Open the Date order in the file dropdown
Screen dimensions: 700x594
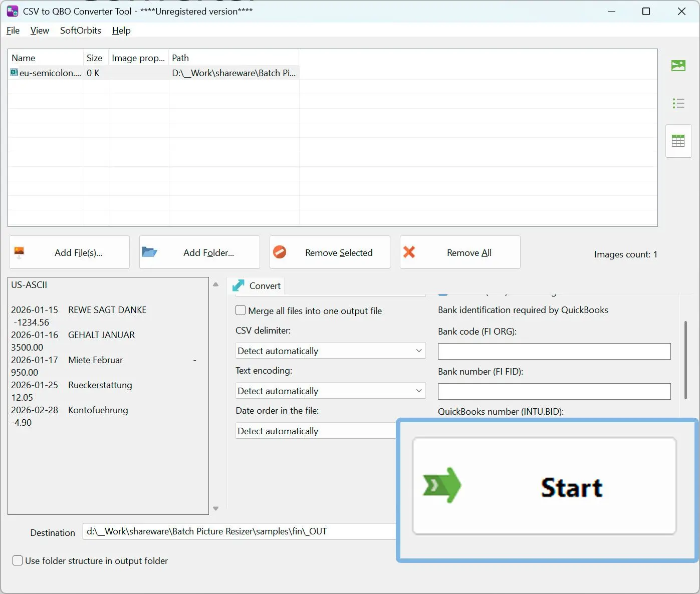click(316, 431)
